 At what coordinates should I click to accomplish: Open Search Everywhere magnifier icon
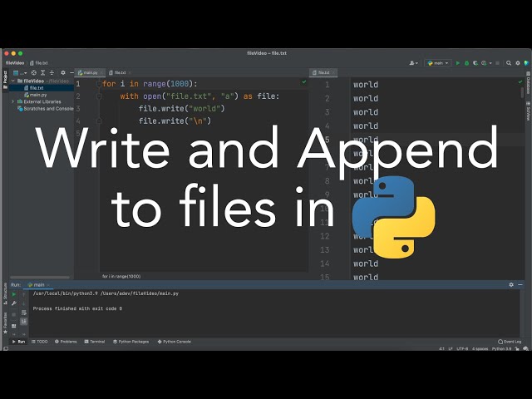[x=509, y=63]
